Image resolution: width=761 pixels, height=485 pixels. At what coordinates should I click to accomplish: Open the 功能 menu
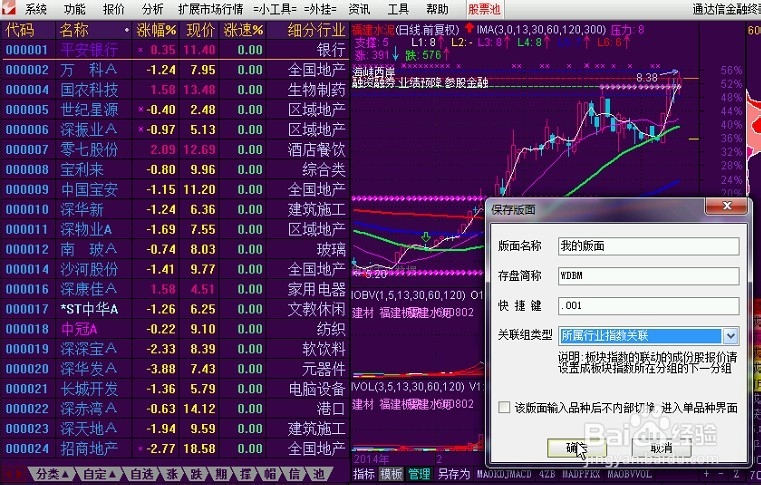coord(74,9)
